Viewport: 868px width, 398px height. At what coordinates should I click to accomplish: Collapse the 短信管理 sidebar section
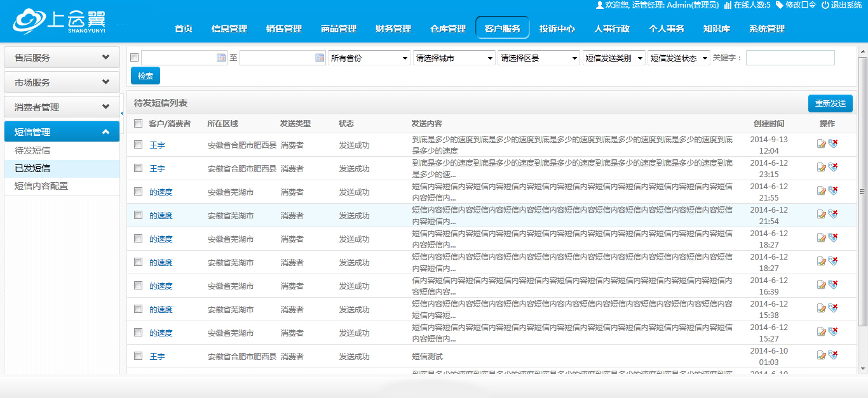[62, 131]
